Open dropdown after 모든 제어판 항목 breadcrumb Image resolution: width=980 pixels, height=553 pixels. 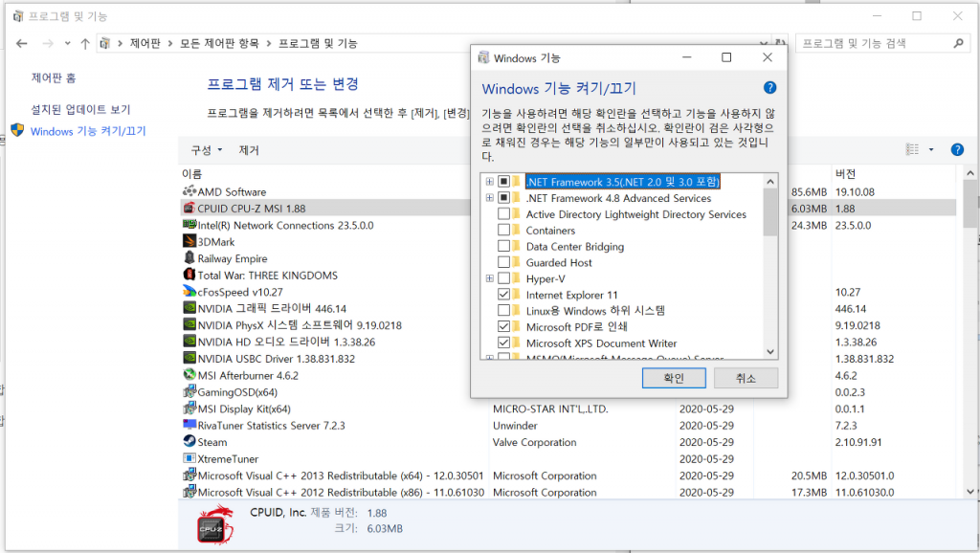click(269, 43)
